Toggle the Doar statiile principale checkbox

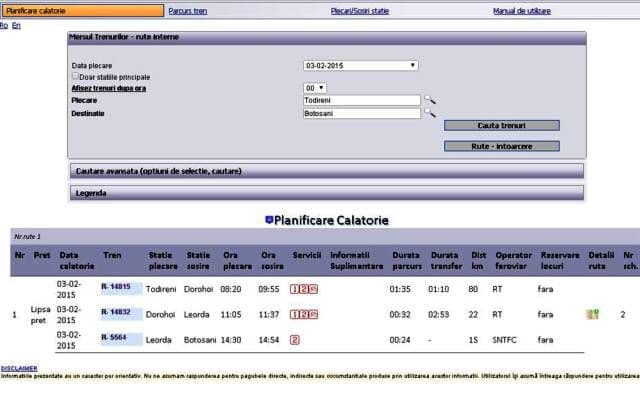[75, 76]
